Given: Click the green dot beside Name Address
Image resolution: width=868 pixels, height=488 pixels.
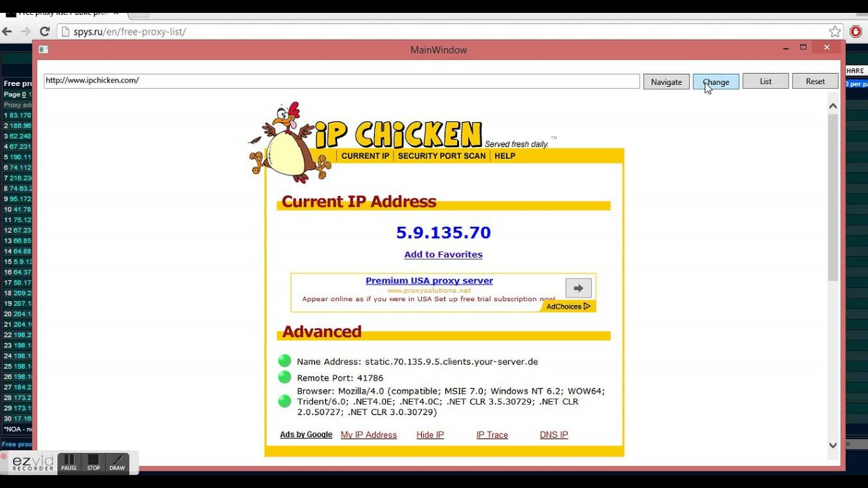Looking at the screenshot, I should click(285, 361).
